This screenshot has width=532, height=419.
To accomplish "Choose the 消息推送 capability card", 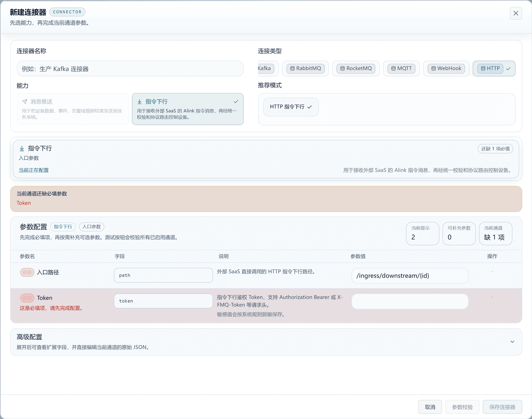I will pos(73,109).
